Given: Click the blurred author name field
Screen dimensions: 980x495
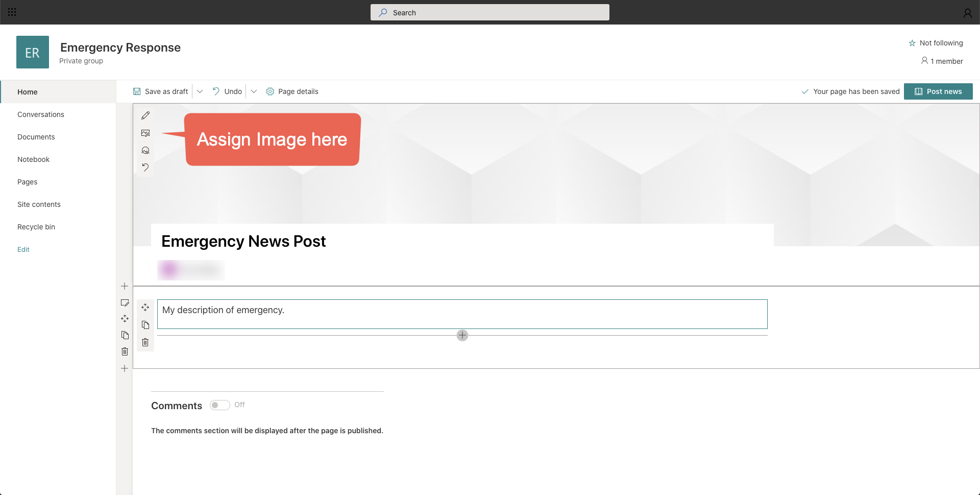Looking at the screenshot, I should [x=191, y=270].
